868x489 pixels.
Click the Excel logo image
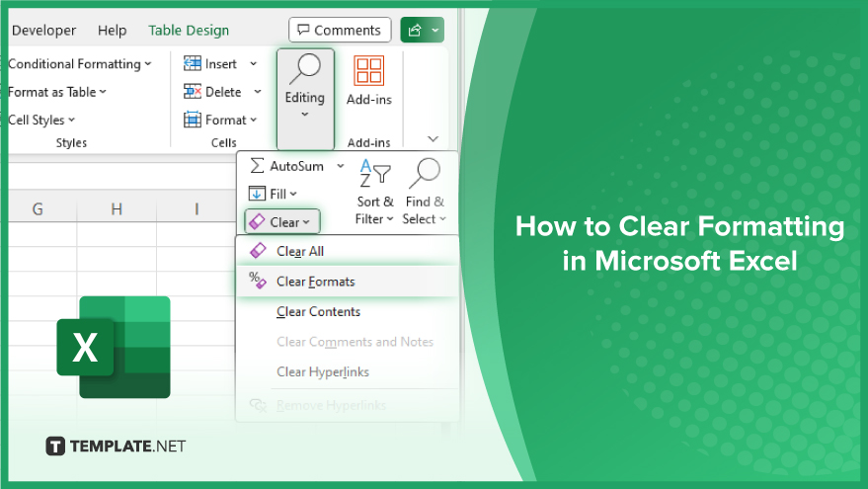point(114,347)
